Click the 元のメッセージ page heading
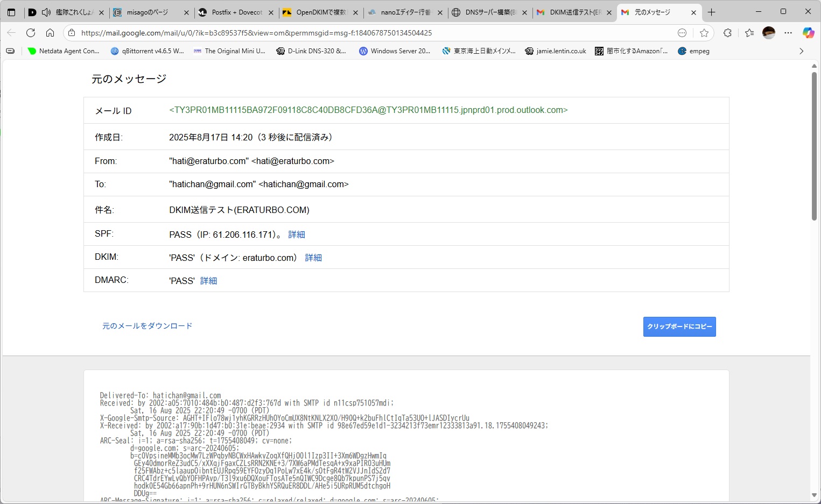 coord(129,79)
